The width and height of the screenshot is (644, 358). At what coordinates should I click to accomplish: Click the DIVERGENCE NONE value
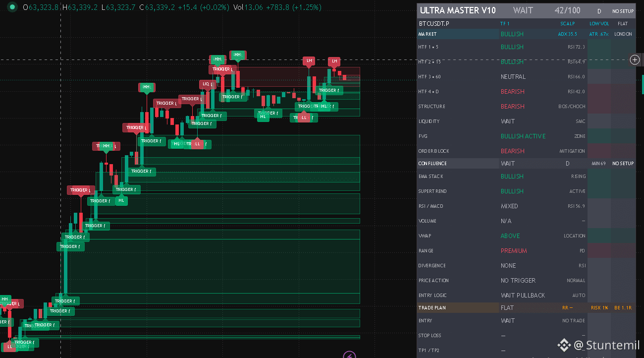tap(508, 266)
